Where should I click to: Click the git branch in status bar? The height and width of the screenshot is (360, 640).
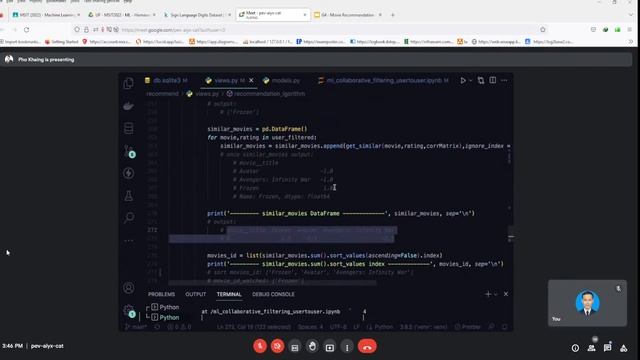136,327
